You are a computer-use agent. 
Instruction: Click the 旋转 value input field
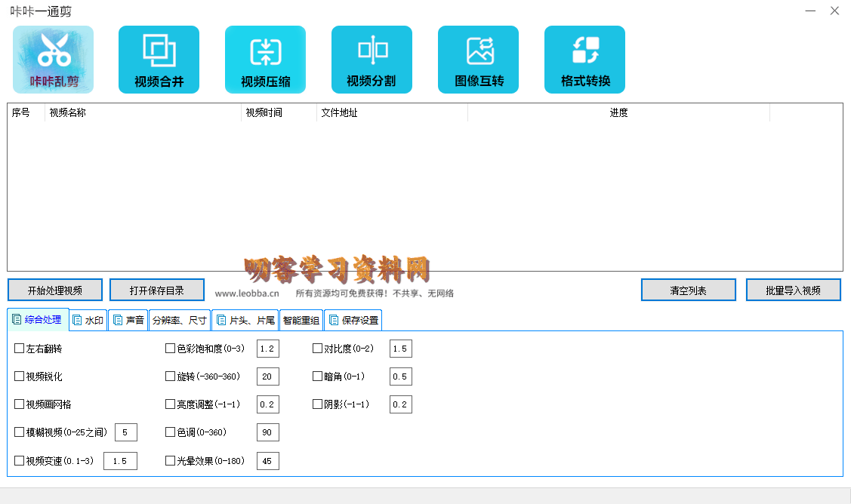[x=267, y=376]
